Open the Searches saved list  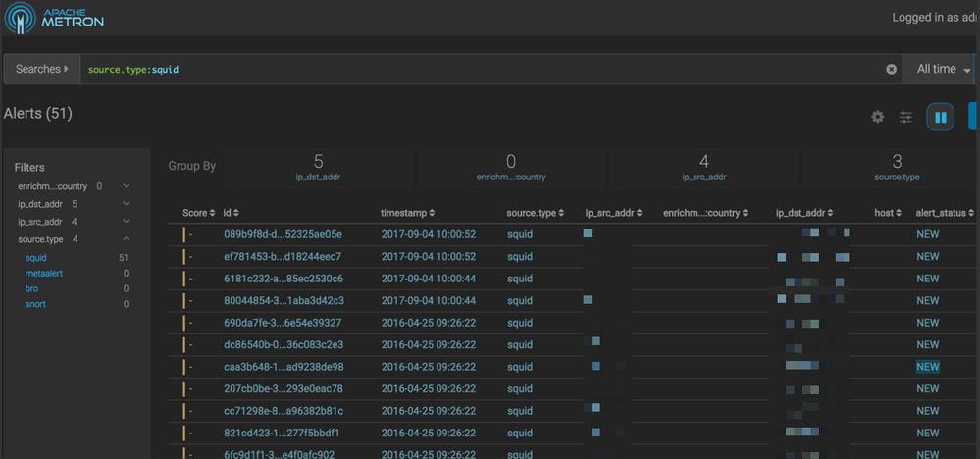pyautogui.click(x=41, y=69)
